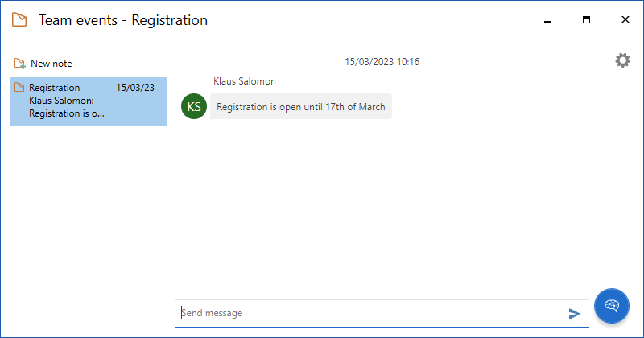Click the 'Team events - Registration' window title
This screenshot has height=338, width=644.
point(123,20)
